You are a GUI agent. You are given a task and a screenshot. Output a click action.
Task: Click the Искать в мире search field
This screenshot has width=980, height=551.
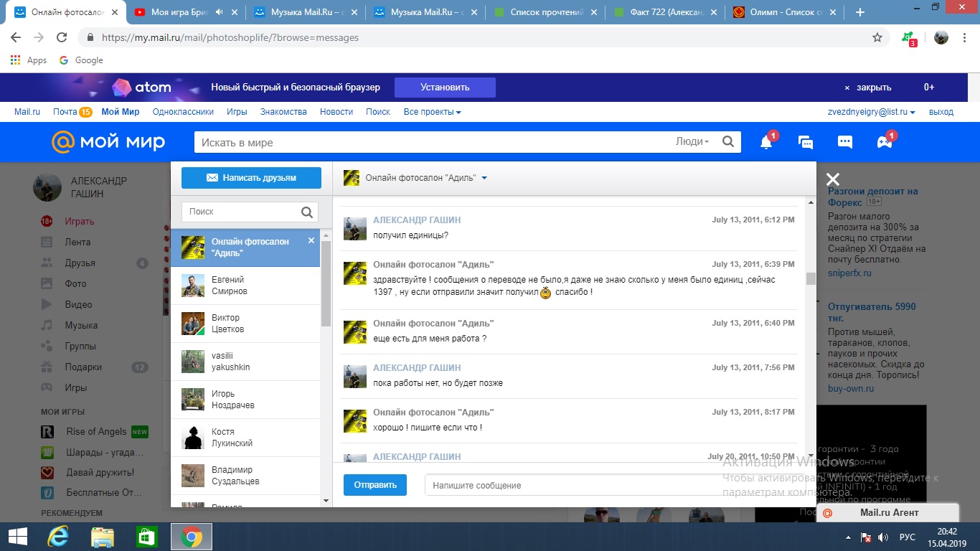pyautogui.click(x=434, y=142)
